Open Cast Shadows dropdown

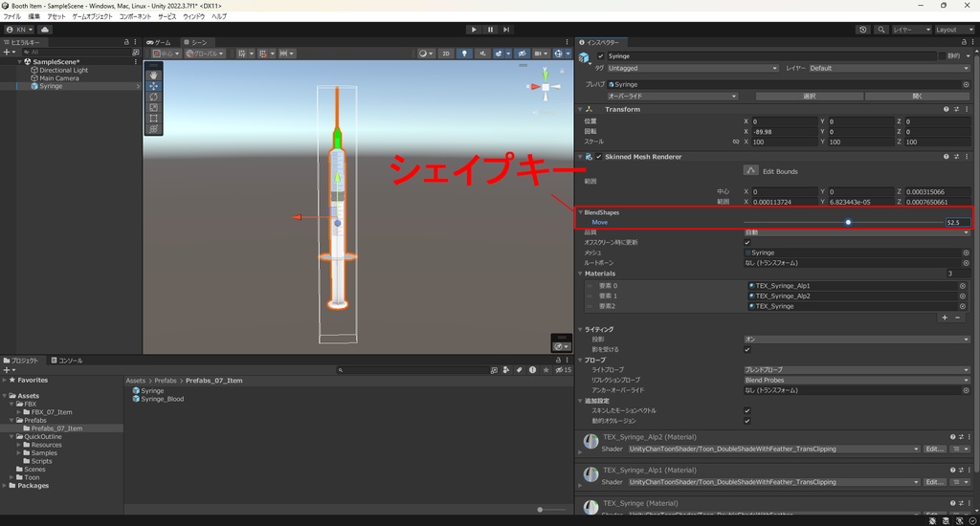pos(857,340)
